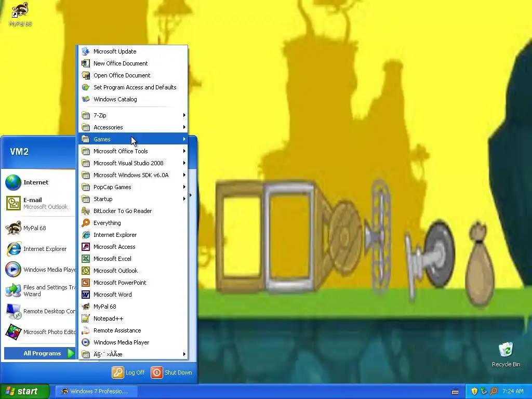Click the Internet globe icon in Start menu

(13, 182)
